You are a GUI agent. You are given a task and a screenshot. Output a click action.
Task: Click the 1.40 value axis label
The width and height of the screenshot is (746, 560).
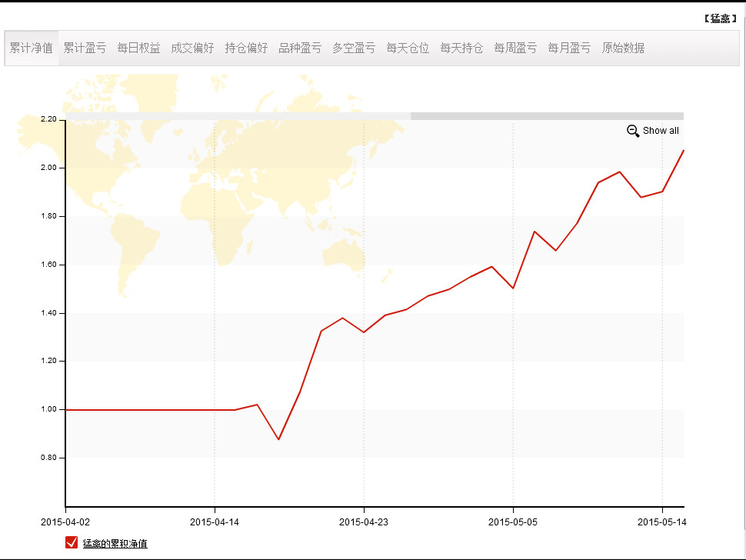(x=48, y=313)
